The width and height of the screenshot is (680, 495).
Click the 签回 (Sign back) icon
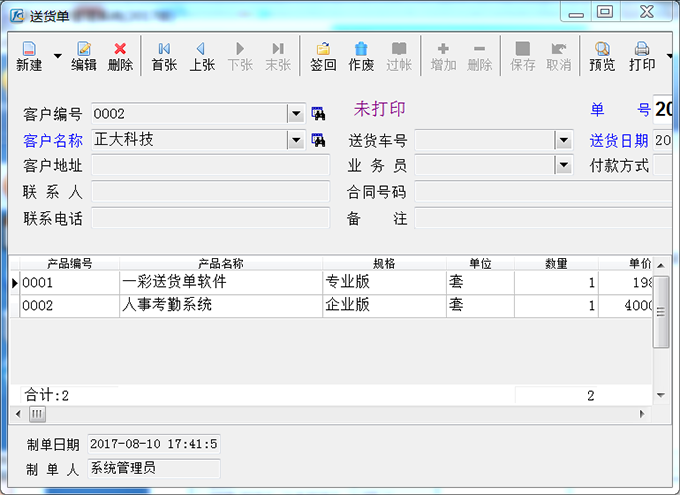[323, 56]
